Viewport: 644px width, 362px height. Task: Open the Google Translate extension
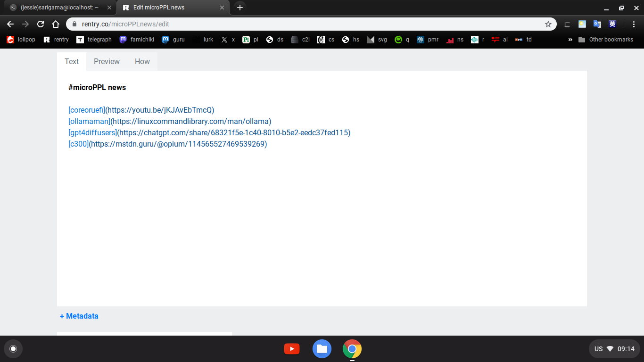[597, 24]
